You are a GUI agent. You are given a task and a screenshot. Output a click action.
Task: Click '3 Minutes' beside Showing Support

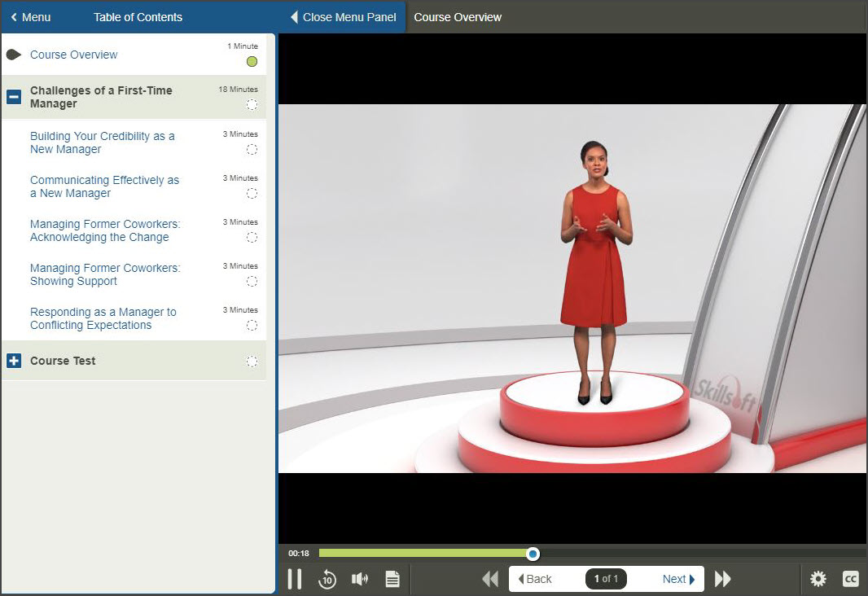click(x=240, y=265)
